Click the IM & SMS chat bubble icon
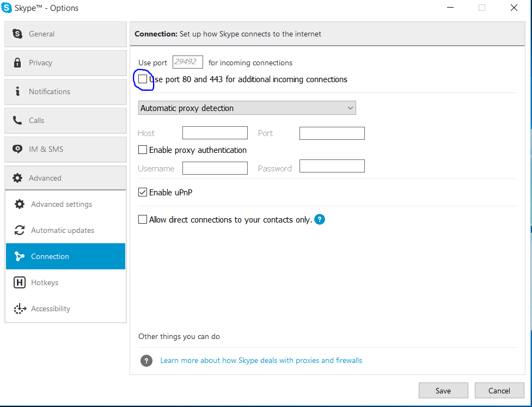532x407 pixels. (18, 149)
